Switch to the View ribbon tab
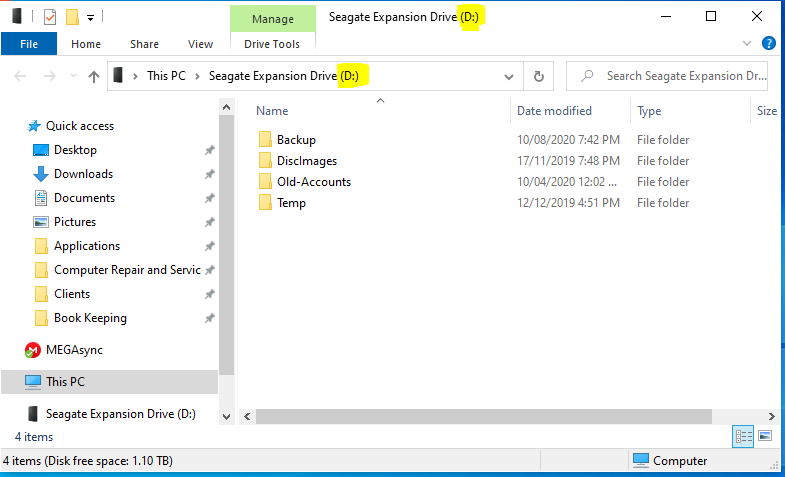This screenshot has width=785, height=477. pos(200,44)
